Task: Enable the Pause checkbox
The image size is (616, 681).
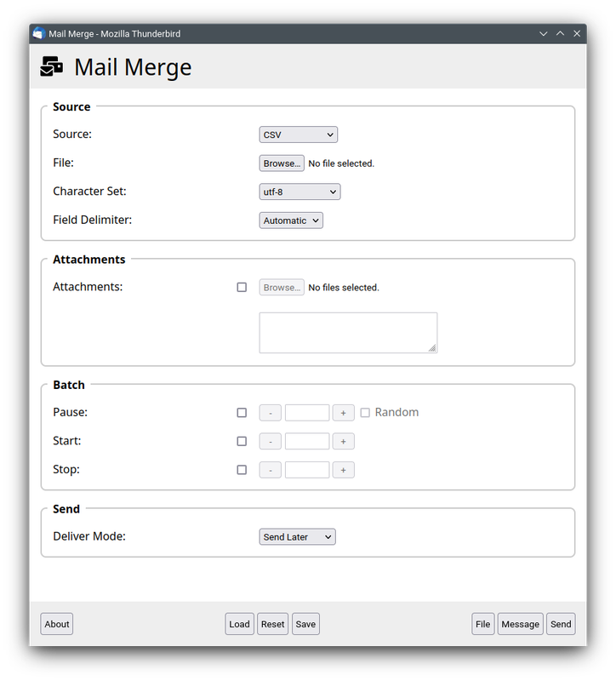Action: click(242, 413)
